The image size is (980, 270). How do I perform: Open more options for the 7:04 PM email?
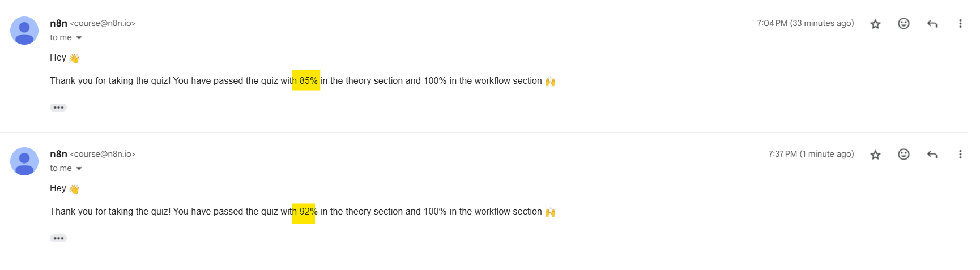960,23
